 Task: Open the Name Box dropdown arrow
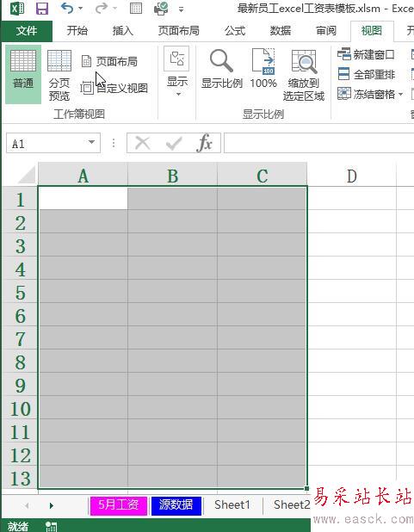point(91,143)
